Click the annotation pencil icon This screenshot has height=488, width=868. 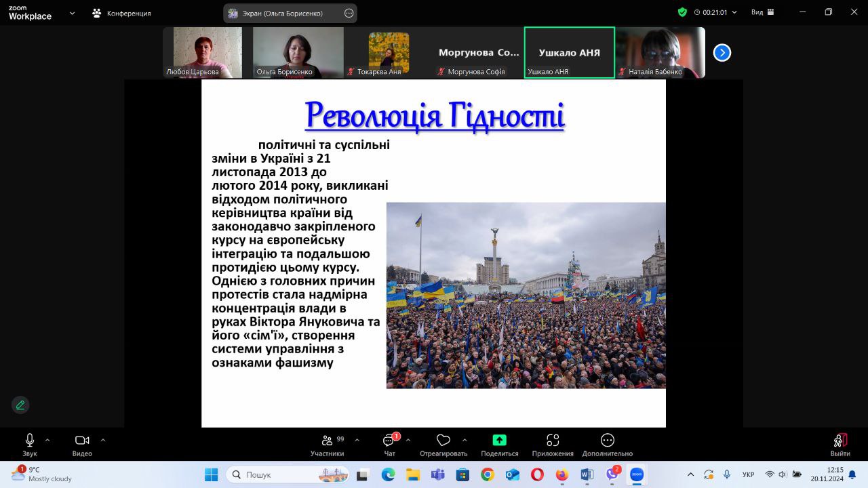(20, 405)
